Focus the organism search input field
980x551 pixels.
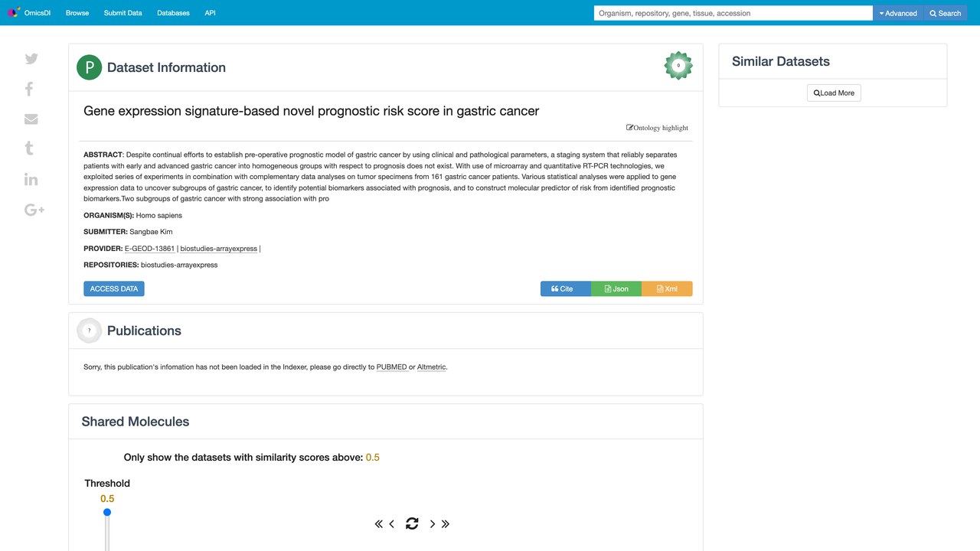733,13
